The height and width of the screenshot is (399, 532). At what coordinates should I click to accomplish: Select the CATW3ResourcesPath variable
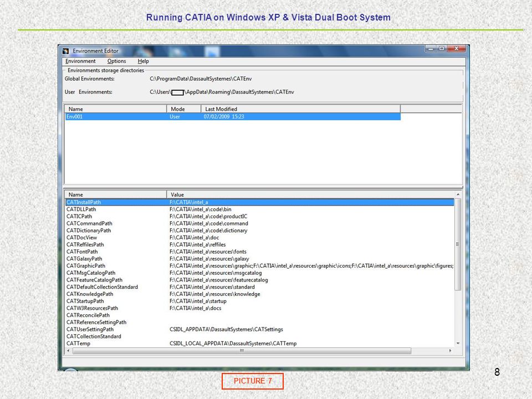coord(93,309)
